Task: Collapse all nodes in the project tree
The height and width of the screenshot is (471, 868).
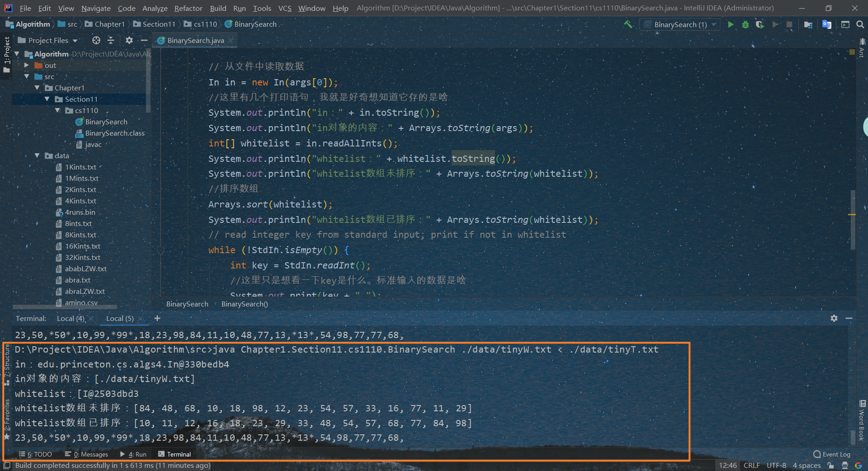Action: [x=111, y=40]
